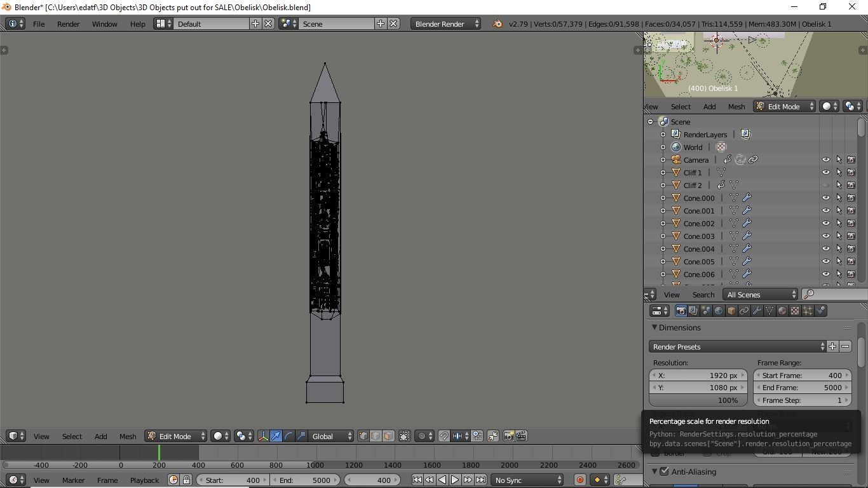Open the Render Layers properties tab icon

coord(693,311)
